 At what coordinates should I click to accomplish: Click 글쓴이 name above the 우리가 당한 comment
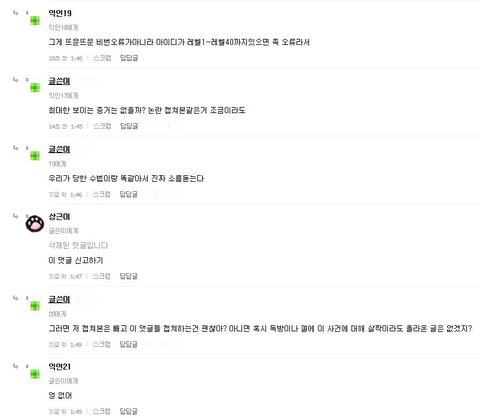59,149
